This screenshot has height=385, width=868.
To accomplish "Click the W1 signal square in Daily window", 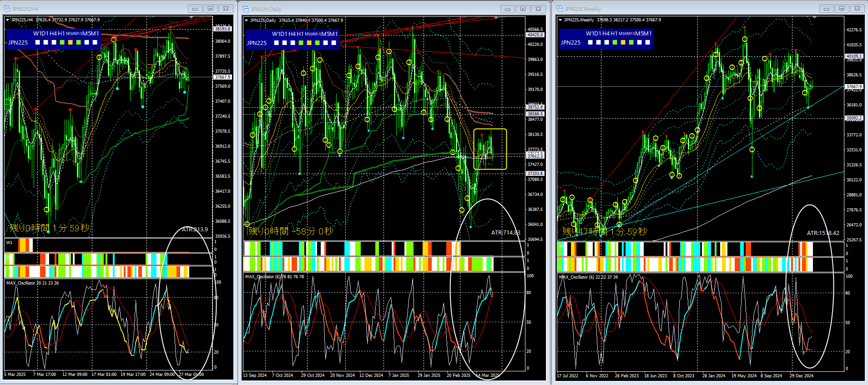I will 277,43.
